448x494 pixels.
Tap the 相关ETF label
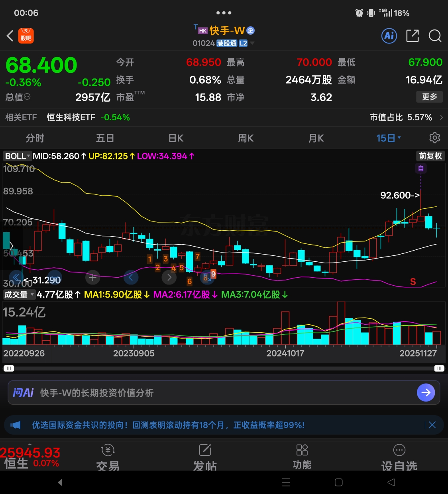click(x=21, y=117)
